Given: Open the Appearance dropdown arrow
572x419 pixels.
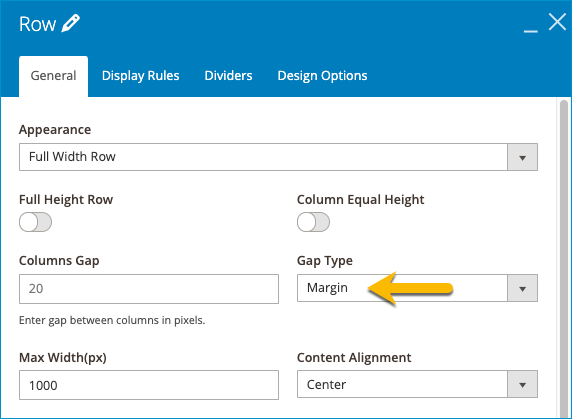Looking at the screenshot, I should 522,157.
